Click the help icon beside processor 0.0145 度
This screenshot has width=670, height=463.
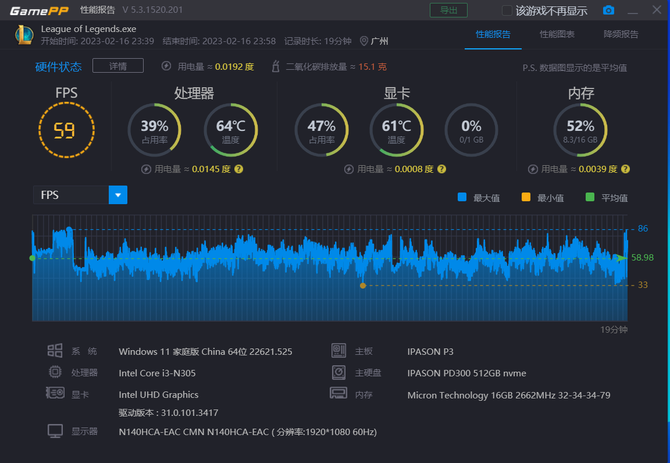[239, 169]
